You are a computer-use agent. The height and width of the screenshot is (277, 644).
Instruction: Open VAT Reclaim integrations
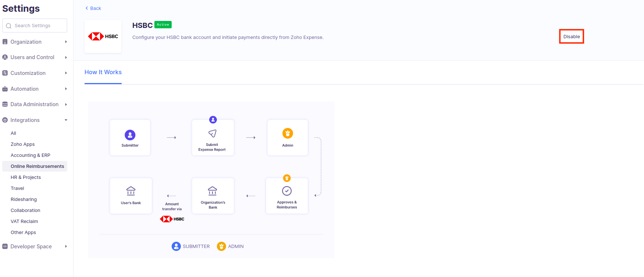pos(24,222)
